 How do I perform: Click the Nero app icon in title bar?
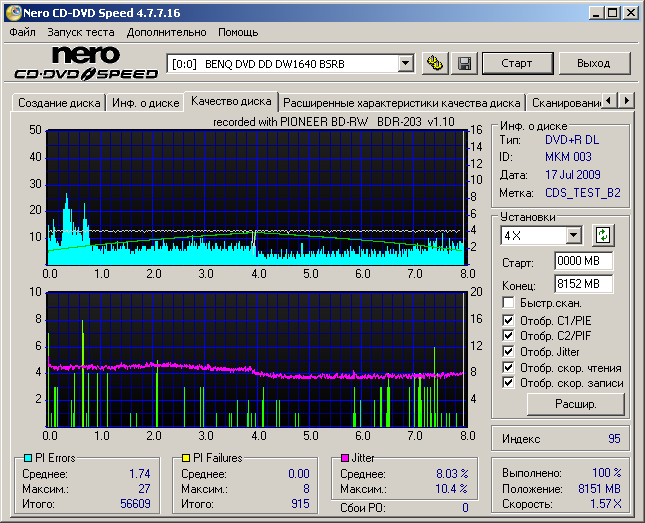pos(12,12)
